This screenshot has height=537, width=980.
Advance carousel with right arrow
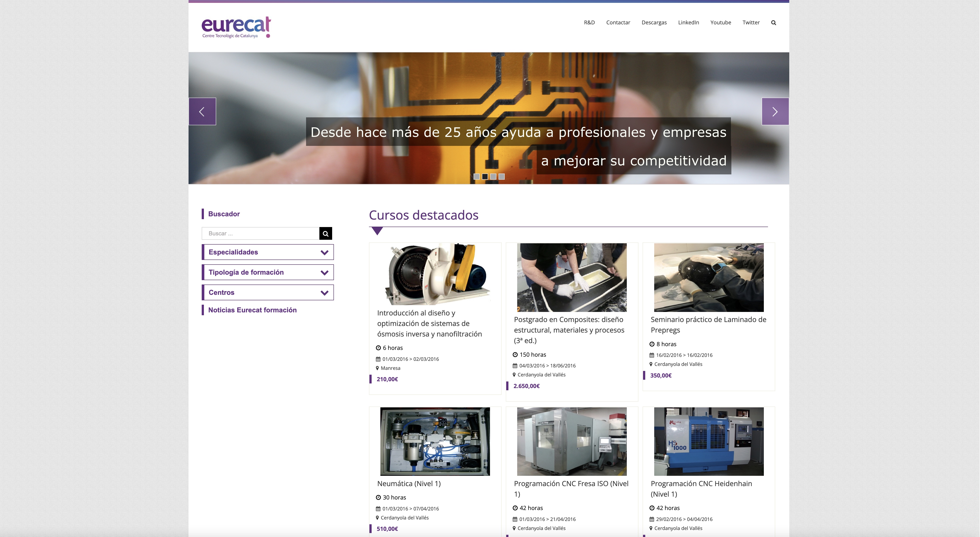pos(775,111)
